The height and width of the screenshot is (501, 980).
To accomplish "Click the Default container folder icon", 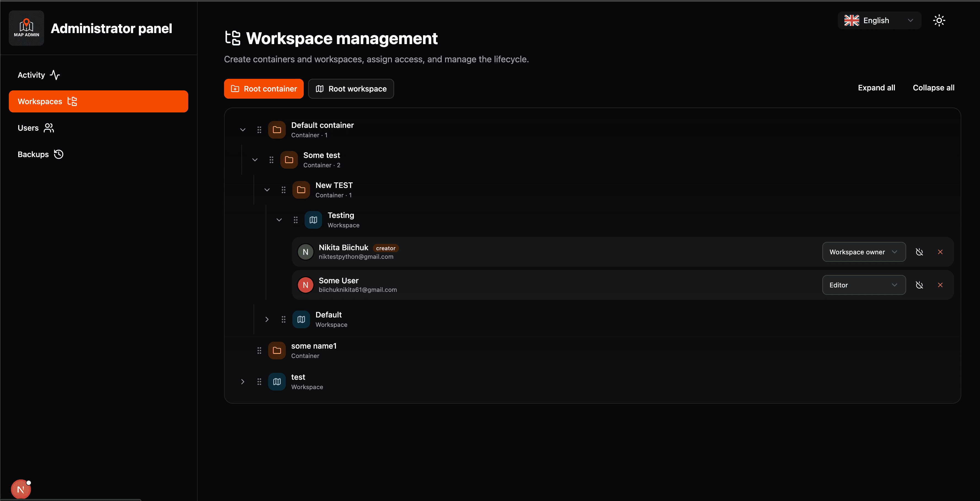I will point(277,130).
